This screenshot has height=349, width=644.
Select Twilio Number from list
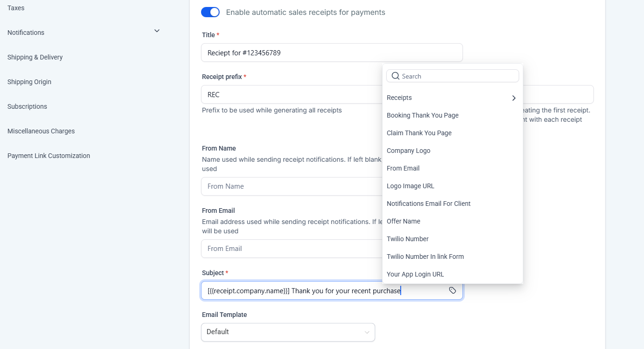(x=407, y=239)
